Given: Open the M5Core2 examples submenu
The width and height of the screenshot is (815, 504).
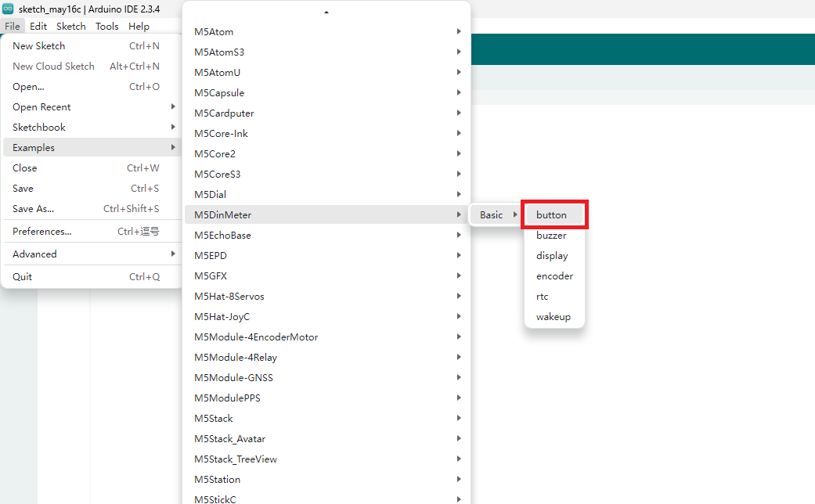Looking at the screenshot, I should (x=326, y=154).
